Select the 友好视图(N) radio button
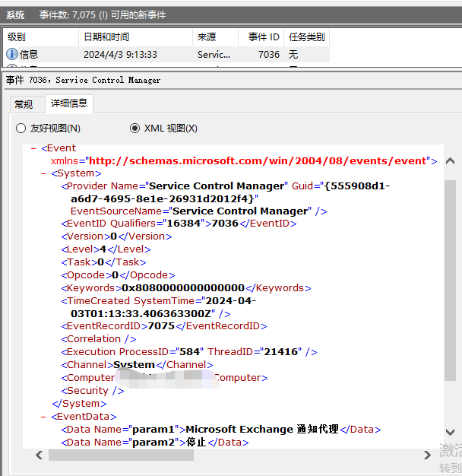This screenshot has height=476, width=462. 21,128
